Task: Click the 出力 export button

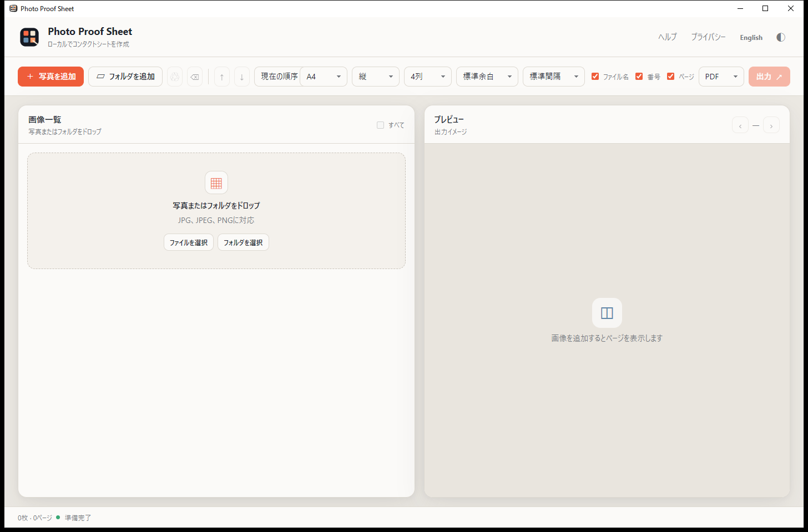Action: [x=769, y=77]
